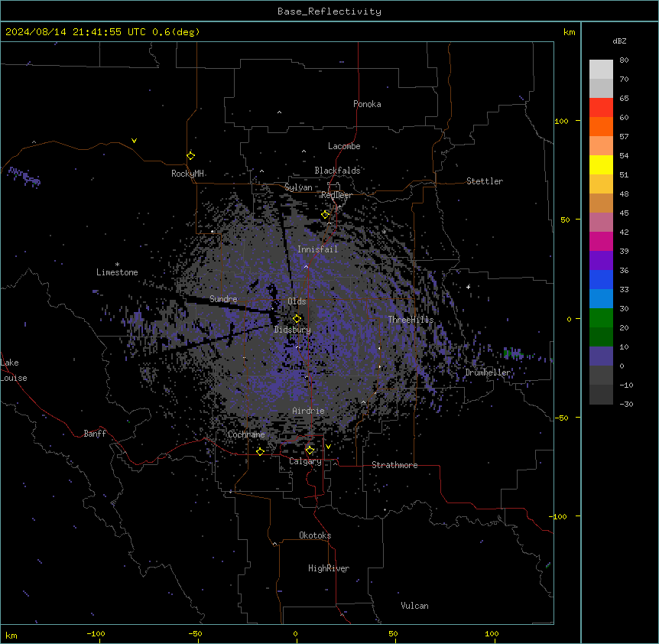Click the HighRiver town label

(329, 568)
